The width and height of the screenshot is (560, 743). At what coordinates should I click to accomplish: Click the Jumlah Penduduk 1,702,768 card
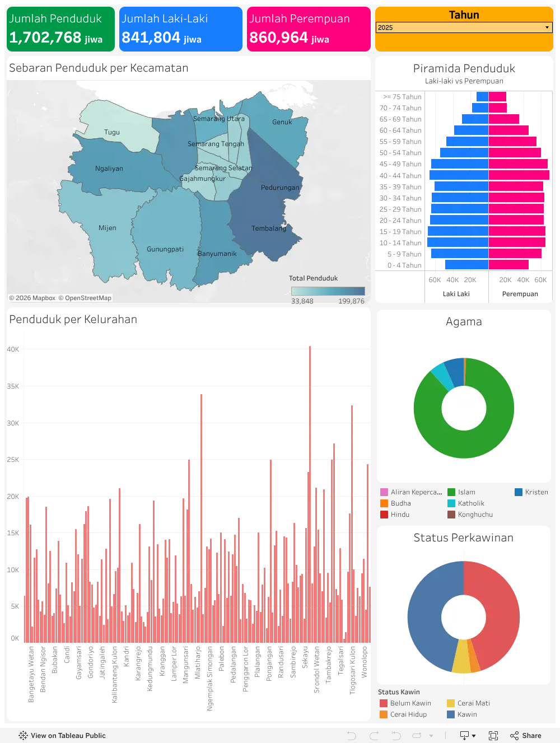tap(60, 29)
